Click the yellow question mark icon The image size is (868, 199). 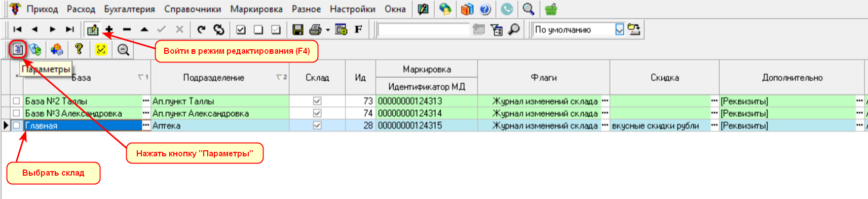click(79, 49)
